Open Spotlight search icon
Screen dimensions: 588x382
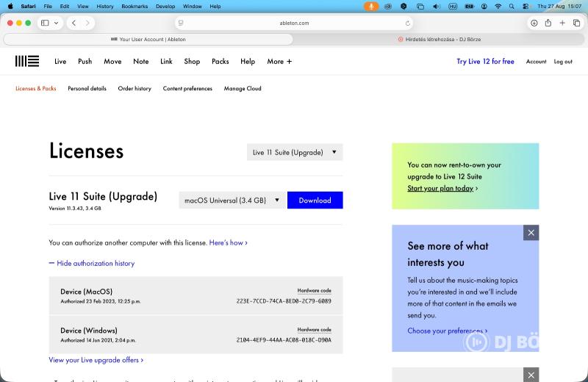(512, 7)
